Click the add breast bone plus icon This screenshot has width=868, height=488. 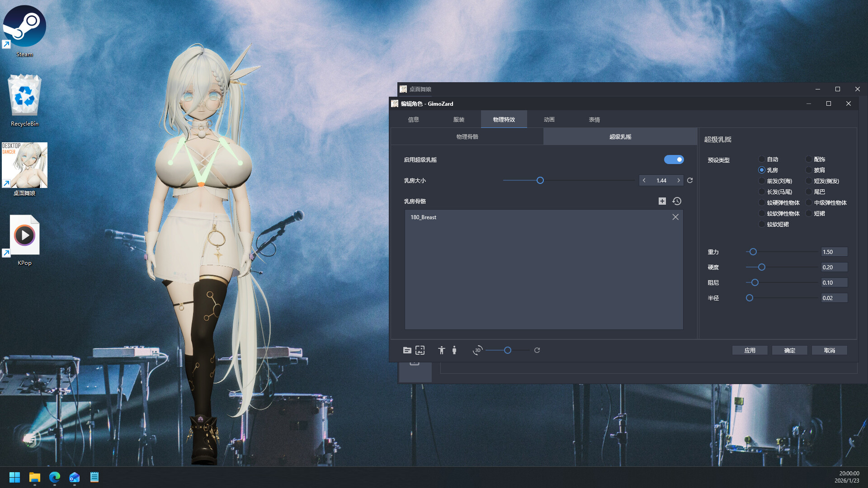click(662, 201)
